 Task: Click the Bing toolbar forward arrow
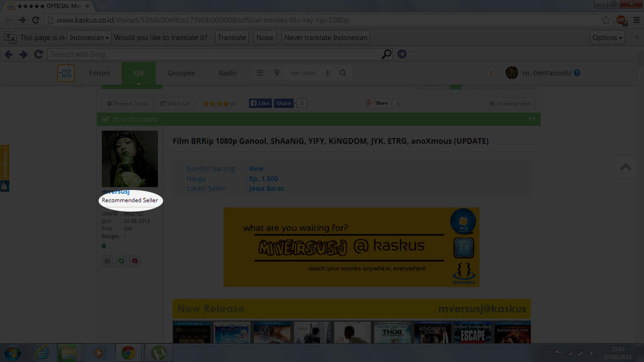[x=23, y=54]
